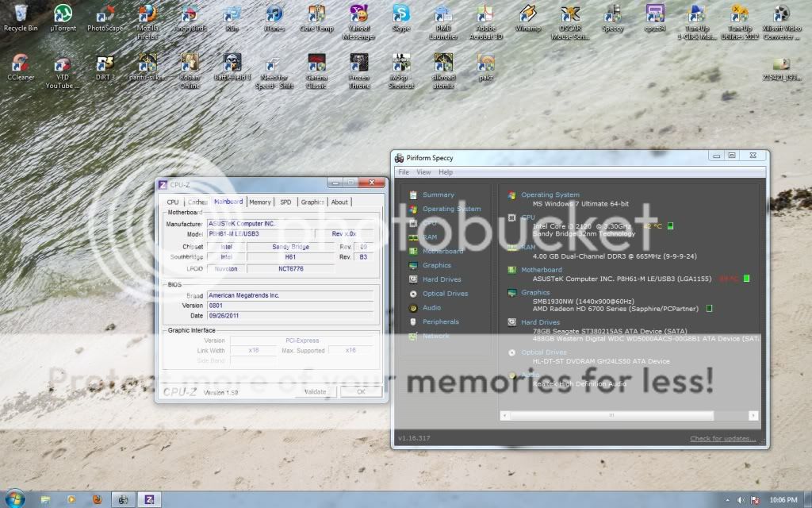Open the Garena Classic shortcut

pyautogui.click(x=316, y=71)
